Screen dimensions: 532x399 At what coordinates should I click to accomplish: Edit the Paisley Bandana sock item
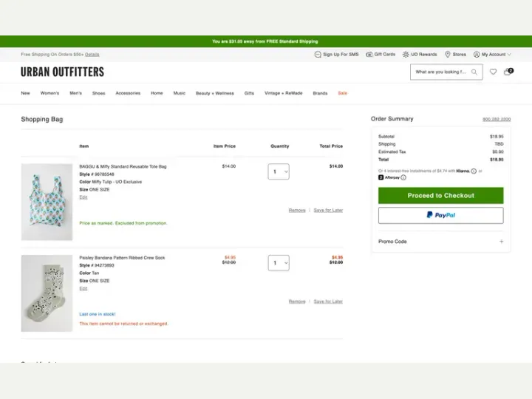(83, 288)
